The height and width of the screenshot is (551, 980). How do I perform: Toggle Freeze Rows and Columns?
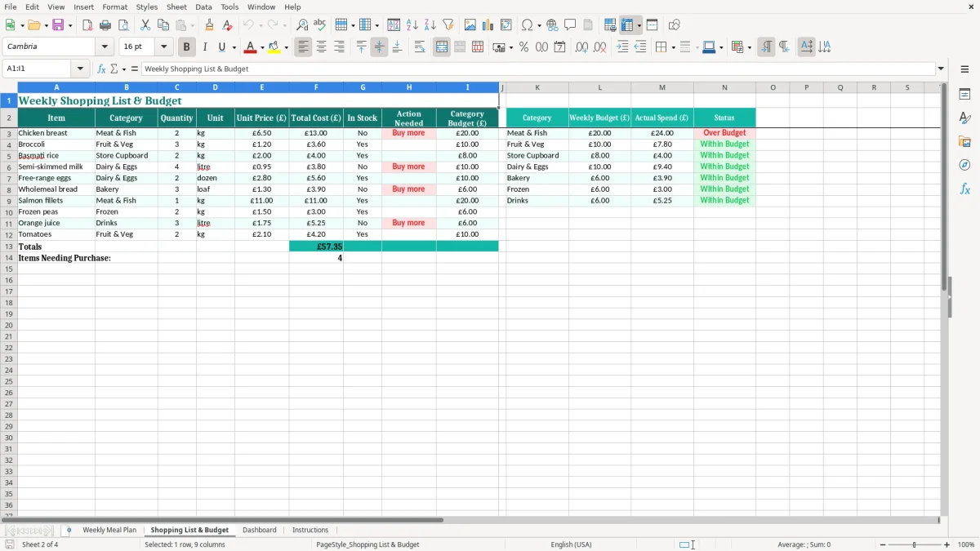627,25
